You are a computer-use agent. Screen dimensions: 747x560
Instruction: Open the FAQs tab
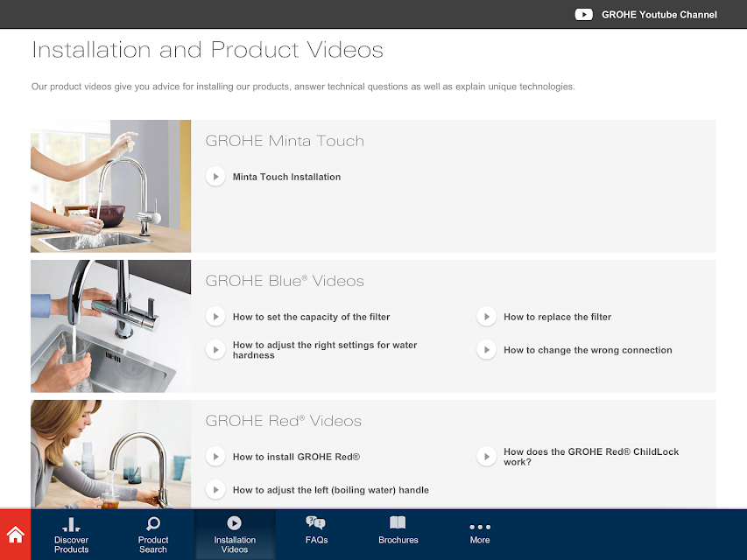click(316, 535)
